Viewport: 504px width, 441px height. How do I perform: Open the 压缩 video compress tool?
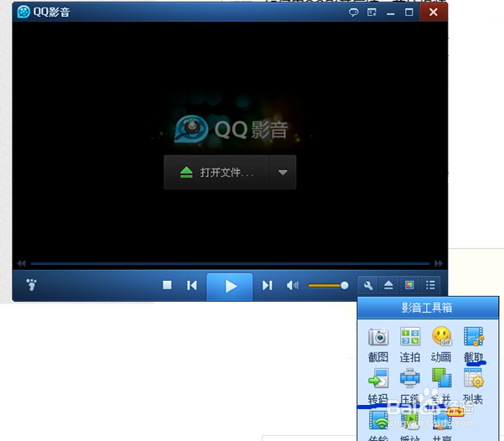(410, 387)
